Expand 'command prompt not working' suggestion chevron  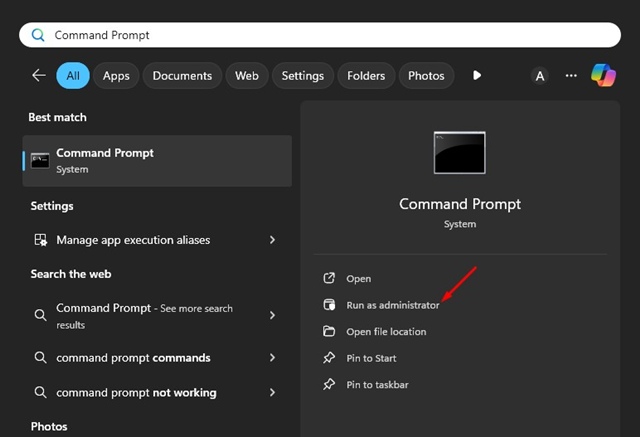[272, 392]
